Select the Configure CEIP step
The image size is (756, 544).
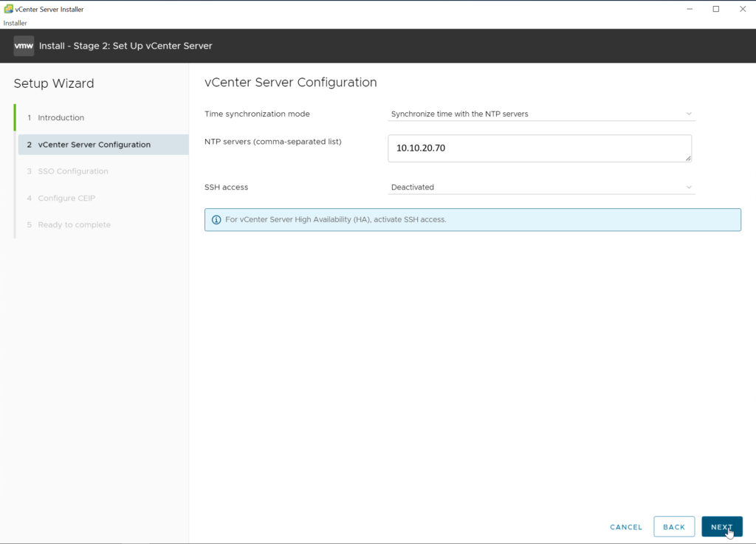[x=66, y=198]
